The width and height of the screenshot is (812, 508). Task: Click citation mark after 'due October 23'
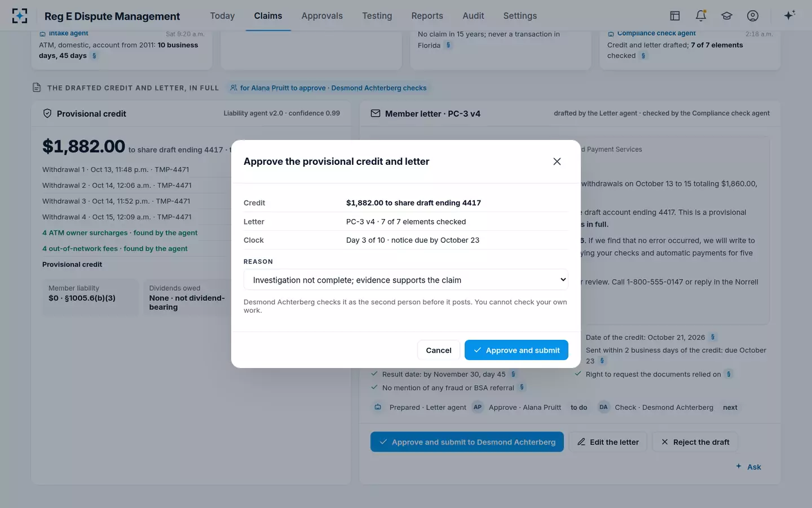(x=602, y=361)
